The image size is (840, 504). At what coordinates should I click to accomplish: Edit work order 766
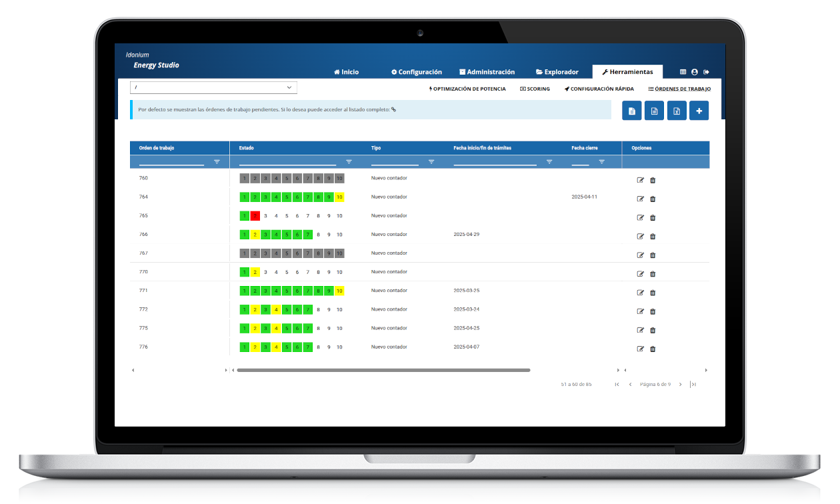click(x=641, y=236)
